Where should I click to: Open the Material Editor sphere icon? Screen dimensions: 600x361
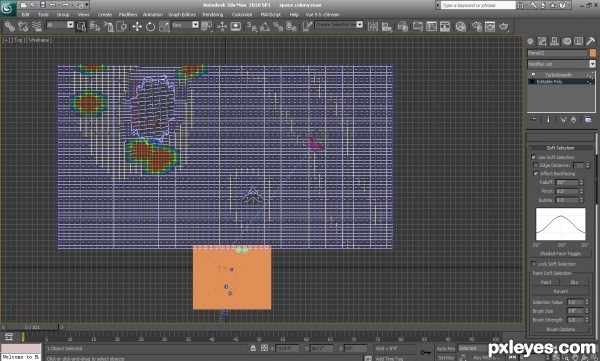[x=461, y=26]
